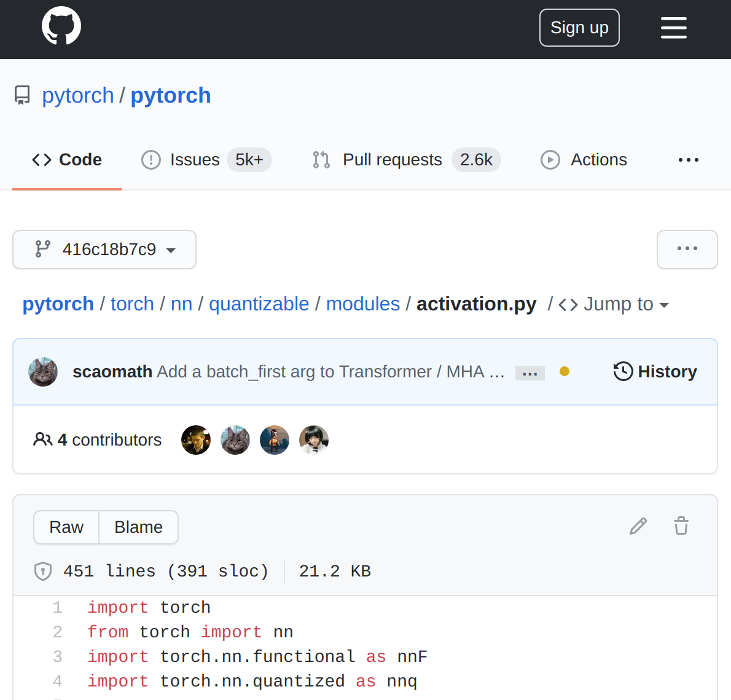Click the GitHub logo icon
The height and width of the screenshot is (700, 731).
tap(61, 26)
